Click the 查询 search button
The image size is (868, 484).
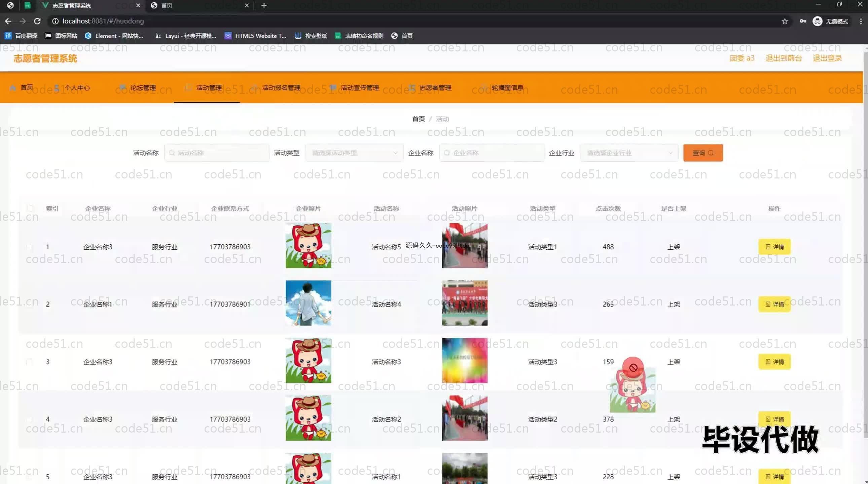(703, 153)
